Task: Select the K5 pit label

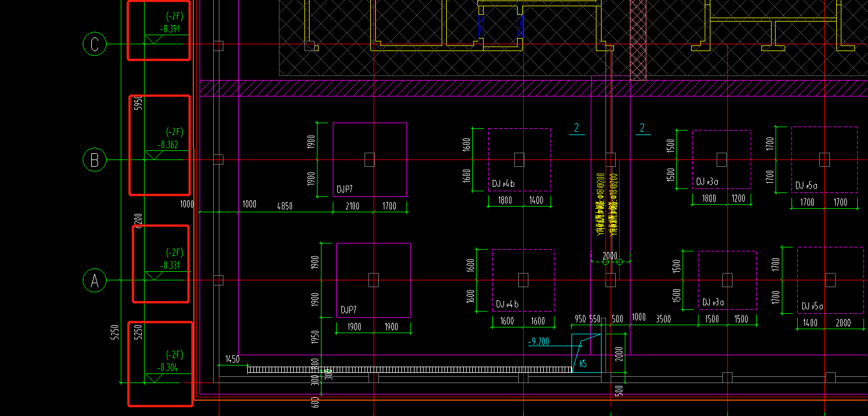Action: point(583,364)
